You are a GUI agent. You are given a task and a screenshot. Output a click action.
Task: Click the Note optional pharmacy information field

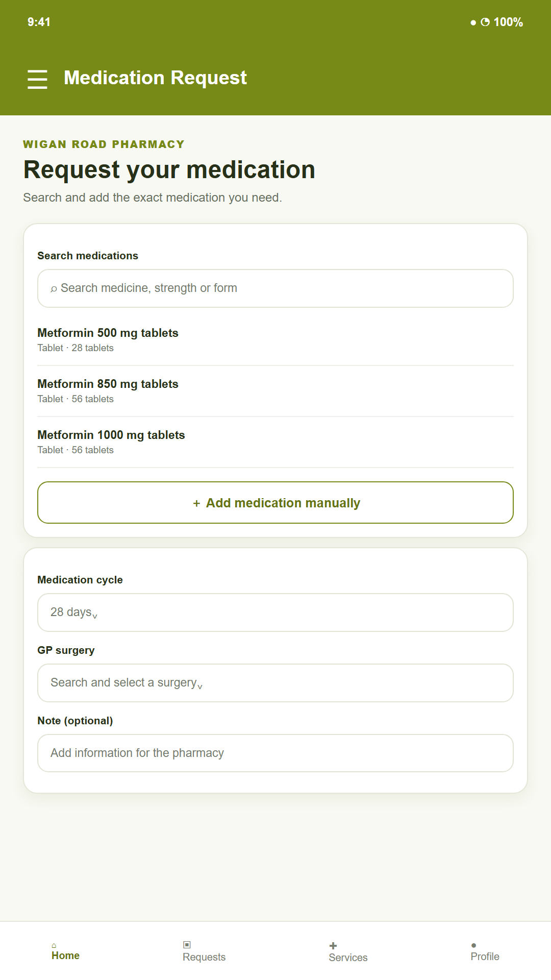tap(275, 753)
